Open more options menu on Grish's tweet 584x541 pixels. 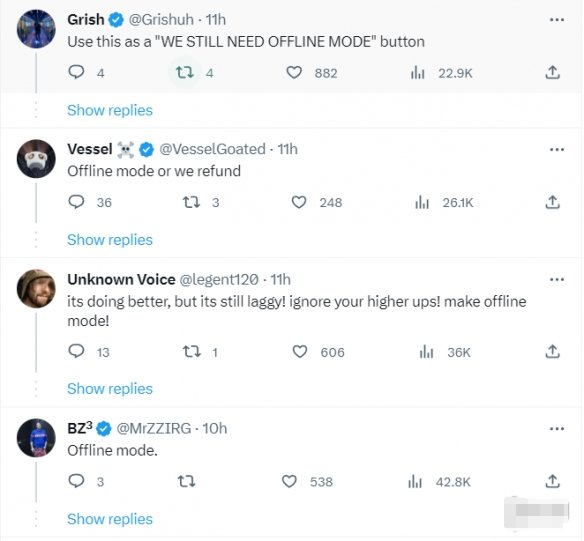pyautogui.click(x=557, y=20)
